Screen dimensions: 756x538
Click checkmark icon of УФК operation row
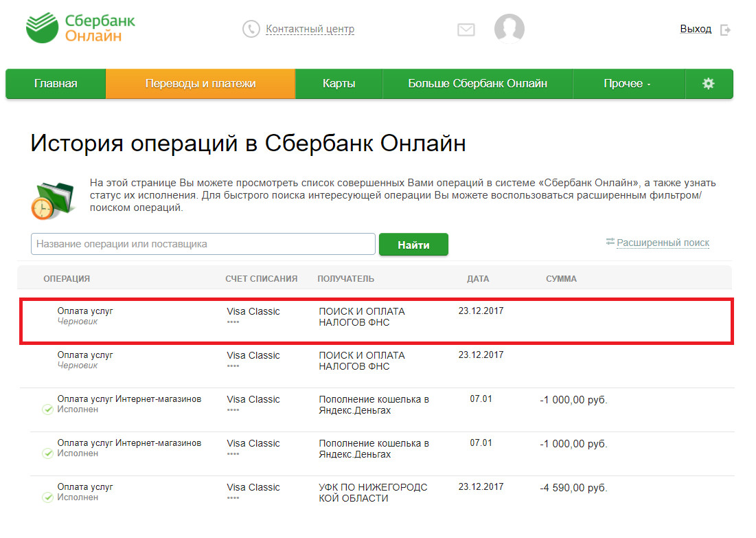[47, 497]
